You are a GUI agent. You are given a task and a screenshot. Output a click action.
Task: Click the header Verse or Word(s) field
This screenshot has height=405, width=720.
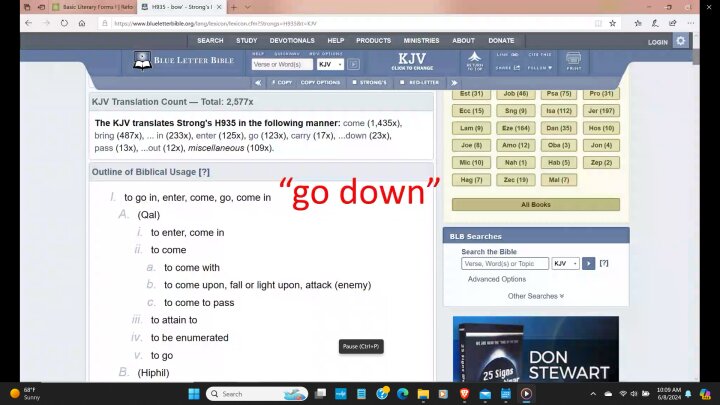[x=282, y=64]
